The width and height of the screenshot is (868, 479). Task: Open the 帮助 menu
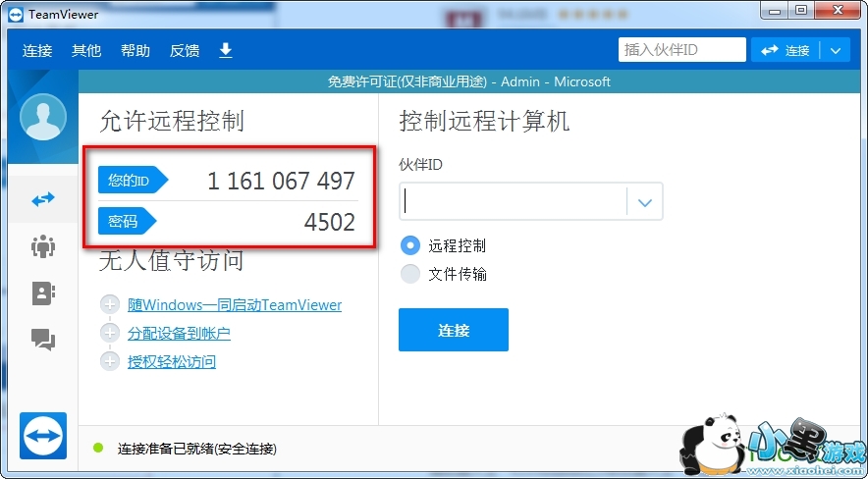[x=136, y=51]
